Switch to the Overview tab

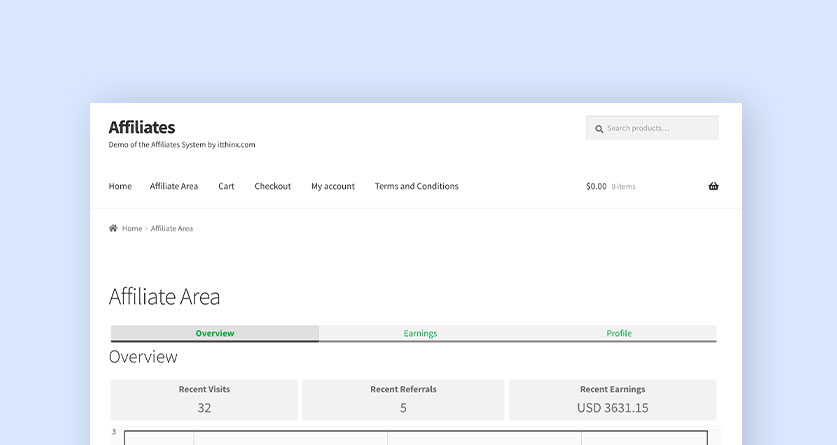215,333
